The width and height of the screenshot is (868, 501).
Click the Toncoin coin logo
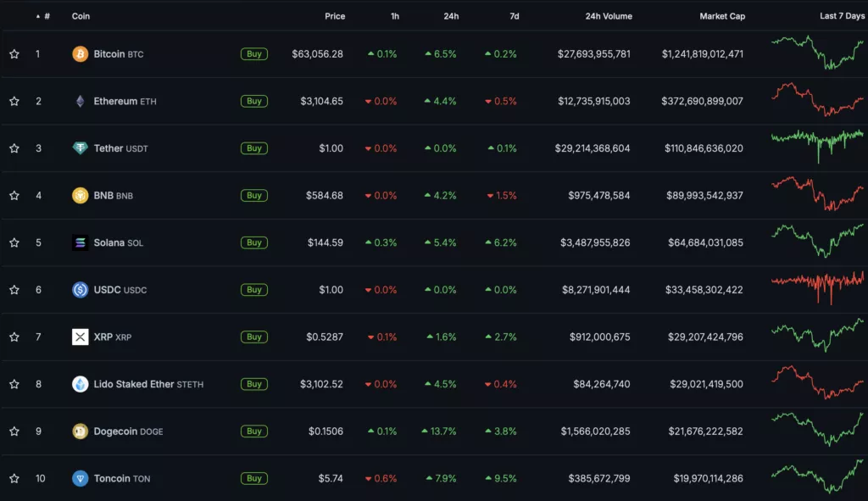point(81,478)
